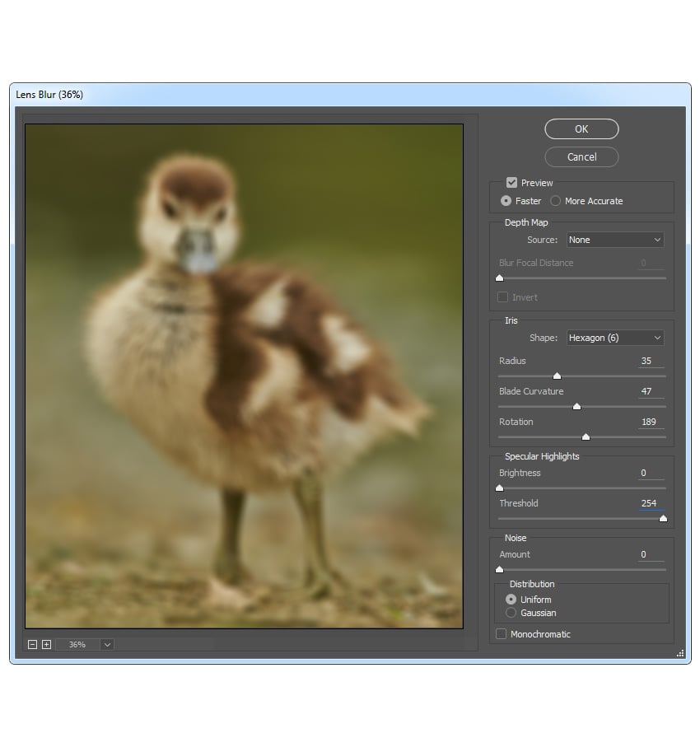Select Uniform noise distribution
The height and width of the screenshot is (747, 700).
[511, 600]
